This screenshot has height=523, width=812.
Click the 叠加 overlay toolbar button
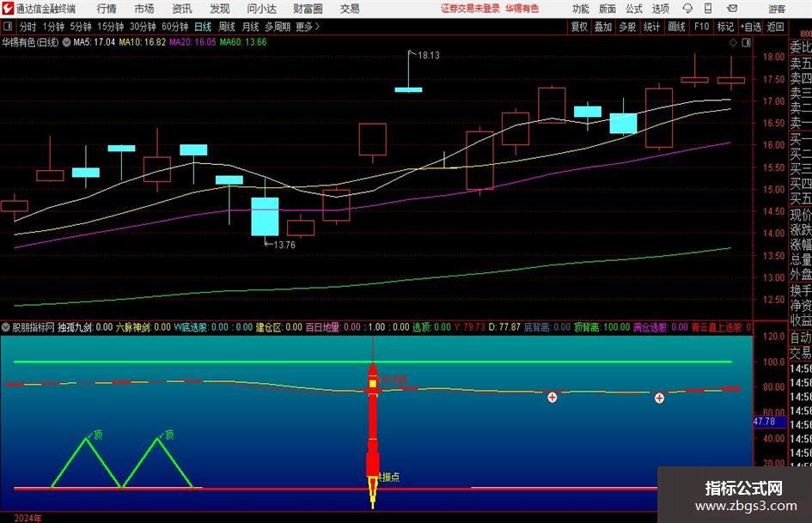coord(603,27)
